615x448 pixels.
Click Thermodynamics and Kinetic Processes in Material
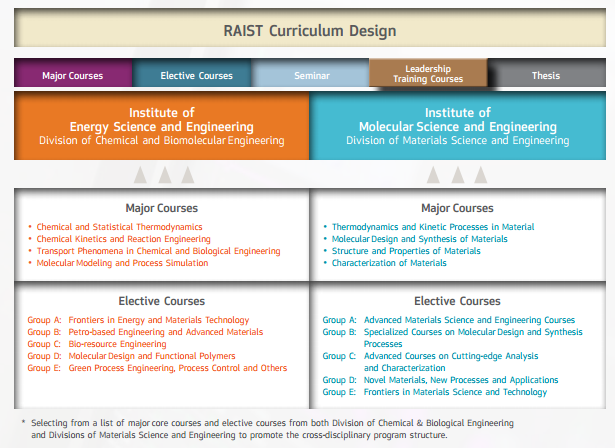[433, 227]
